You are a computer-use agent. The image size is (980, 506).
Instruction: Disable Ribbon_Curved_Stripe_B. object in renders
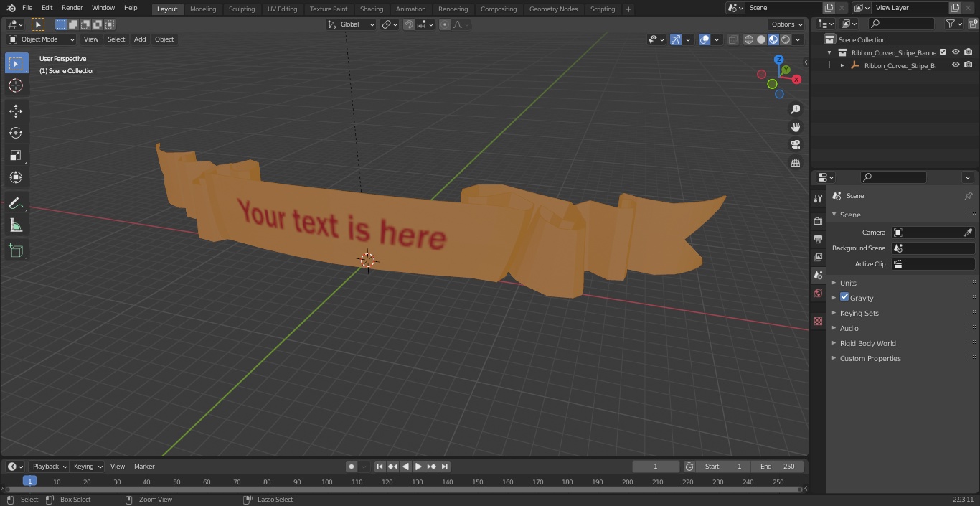pyautogui.click(x=969, y=65)
